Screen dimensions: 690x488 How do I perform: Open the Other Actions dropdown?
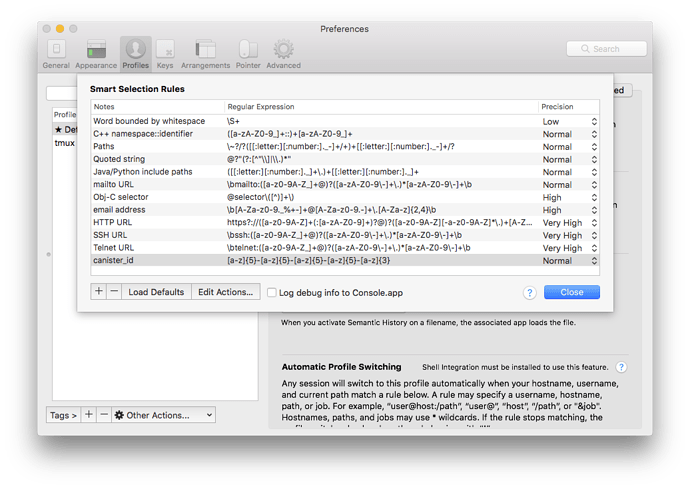[164, 415]
